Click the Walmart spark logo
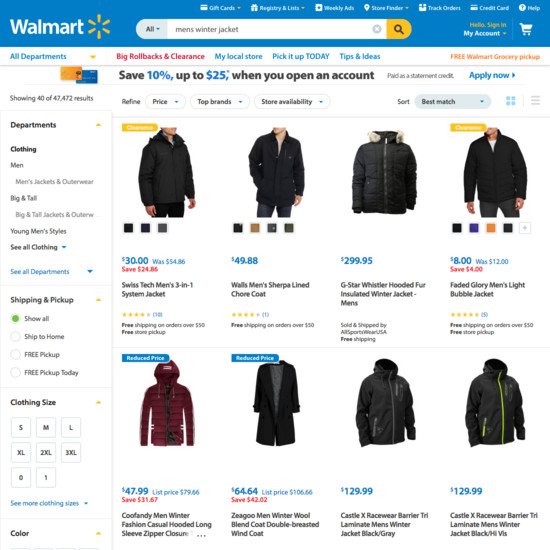The width and height of the screenshot is (550, 550). point(99,27)
